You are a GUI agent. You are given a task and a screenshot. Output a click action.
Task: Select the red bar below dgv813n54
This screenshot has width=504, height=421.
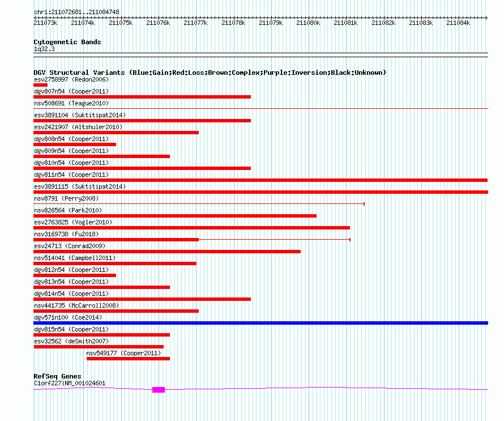[101, 287]
